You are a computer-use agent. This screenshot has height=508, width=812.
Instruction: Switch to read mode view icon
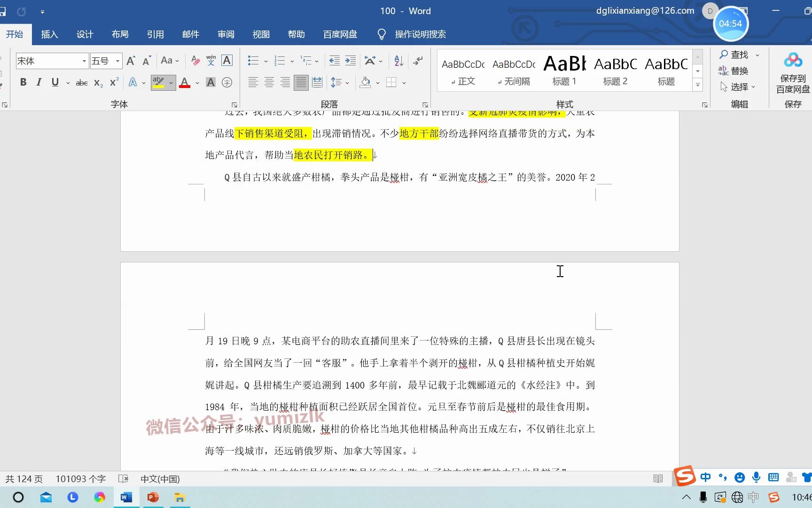[658, 479]
